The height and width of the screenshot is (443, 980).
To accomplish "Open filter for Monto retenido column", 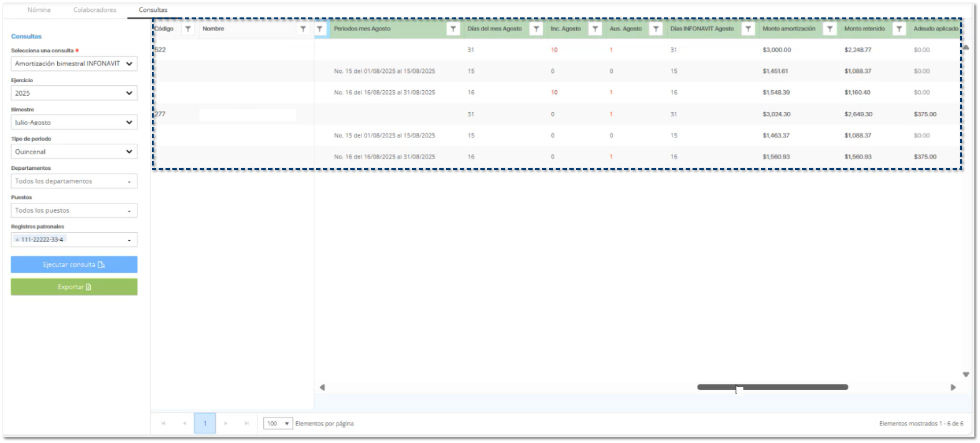I will click(899, 29).
